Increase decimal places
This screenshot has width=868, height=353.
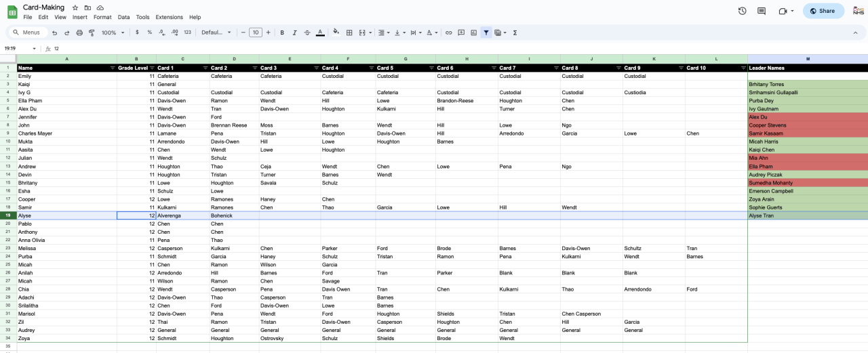175,33
